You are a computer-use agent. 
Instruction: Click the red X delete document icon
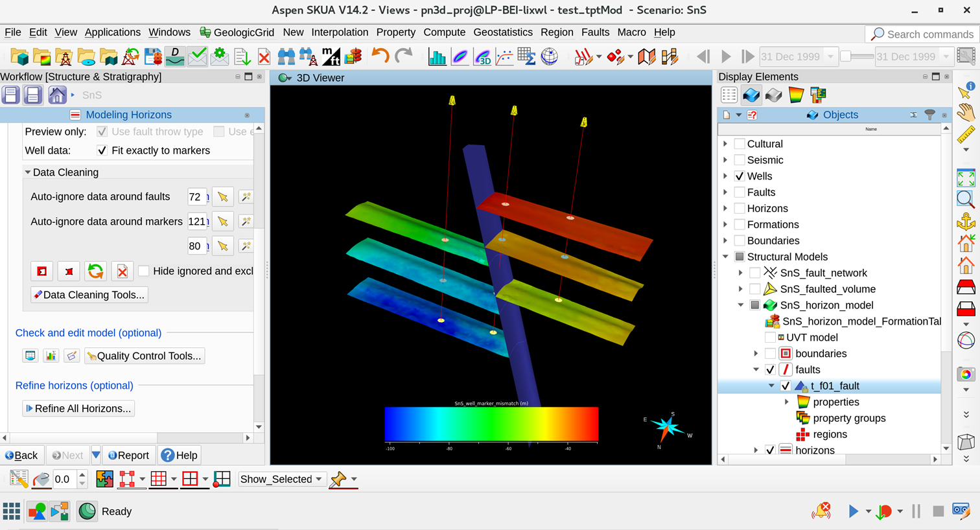(264, 57)
